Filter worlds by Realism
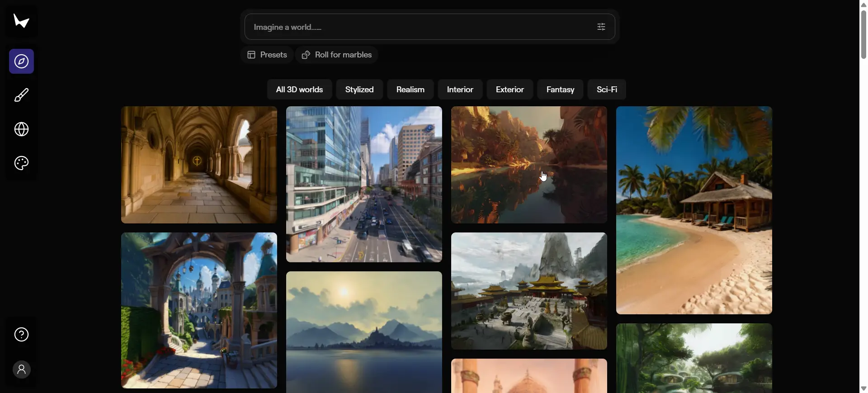Image resolution: width=868 pixels, height=393 pixels. (x=410, y=90)
